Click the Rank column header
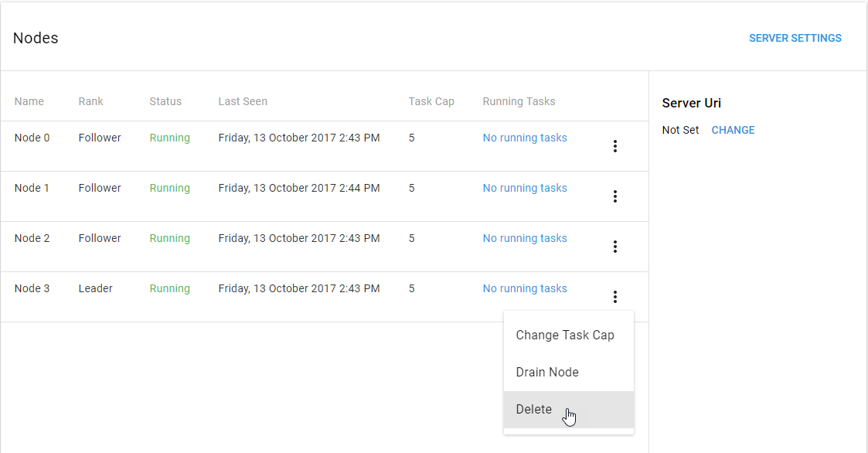The width and height of the screenshot is (868, 453). (x=90, y=101)
